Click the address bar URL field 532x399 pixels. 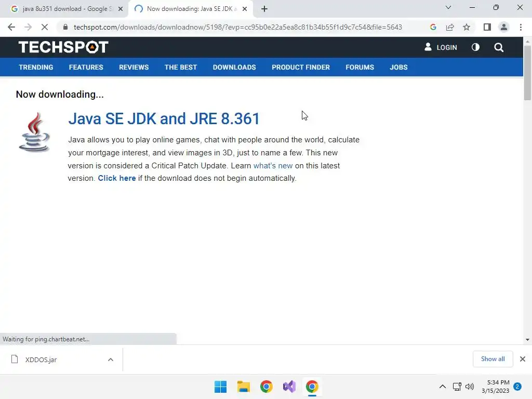[x=237, y=27]
